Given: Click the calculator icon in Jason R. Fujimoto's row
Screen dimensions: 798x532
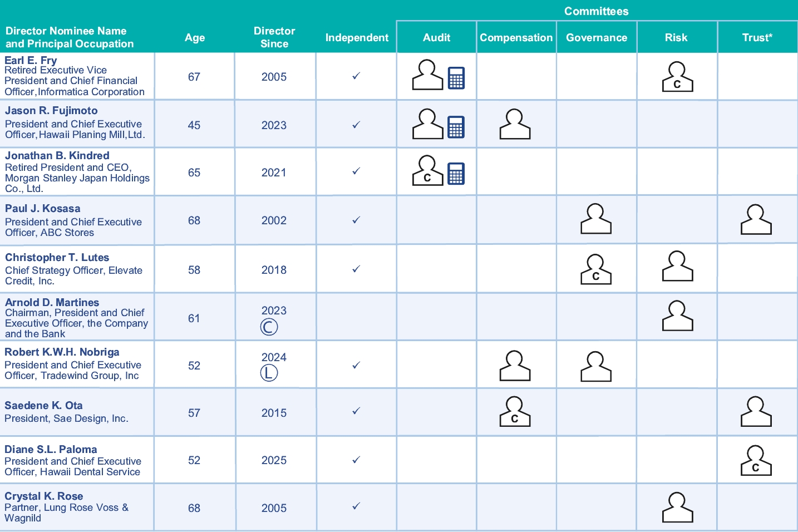Looking at the screenshot, I should point(456,126).
